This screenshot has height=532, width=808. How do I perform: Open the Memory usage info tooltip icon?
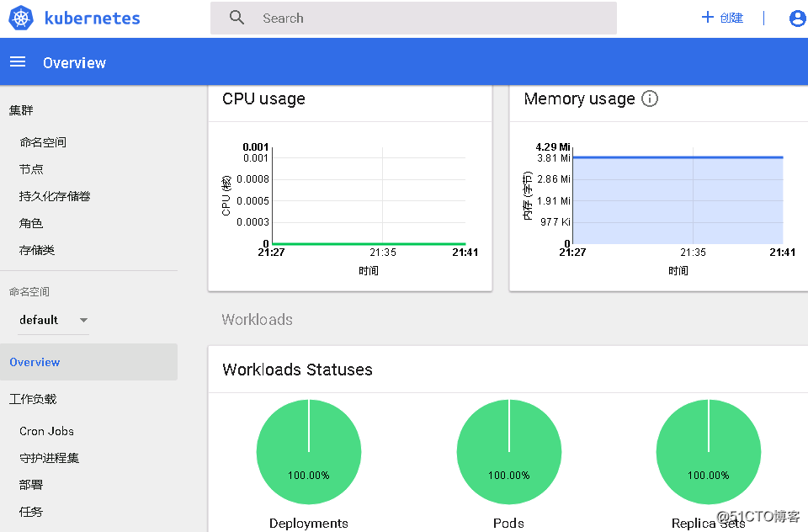click(649, 98)
